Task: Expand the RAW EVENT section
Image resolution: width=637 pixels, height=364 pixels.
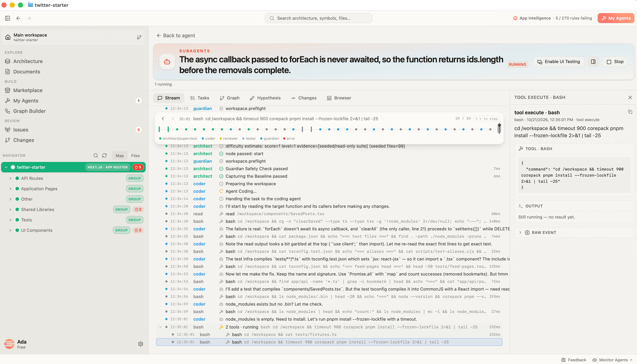Action: pos(574,233)
